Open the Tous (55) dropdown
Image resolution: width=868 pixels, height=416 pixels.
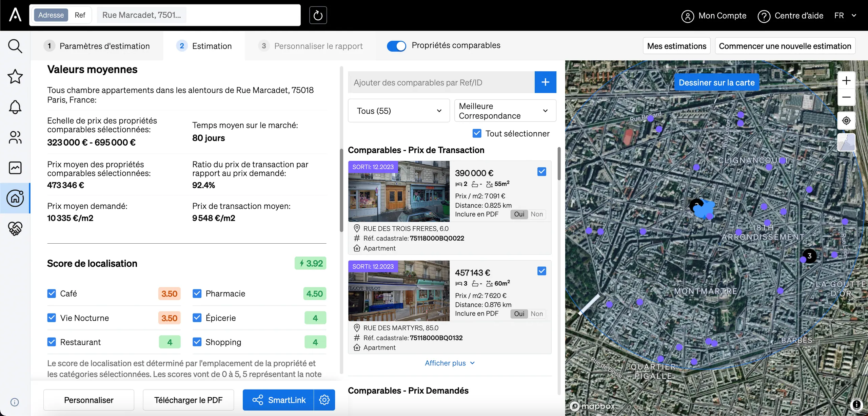tap(399, 111)
